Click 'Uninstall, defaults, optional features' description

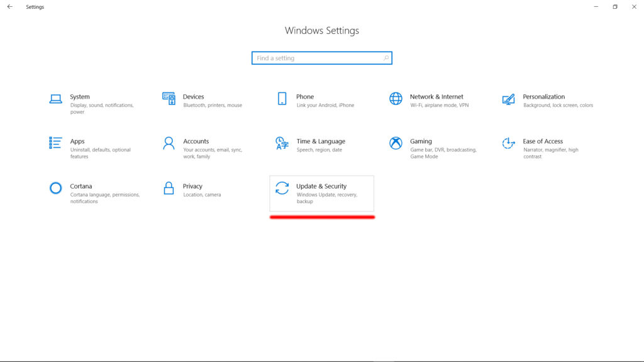pyautogui.click(x=101, y=153)
